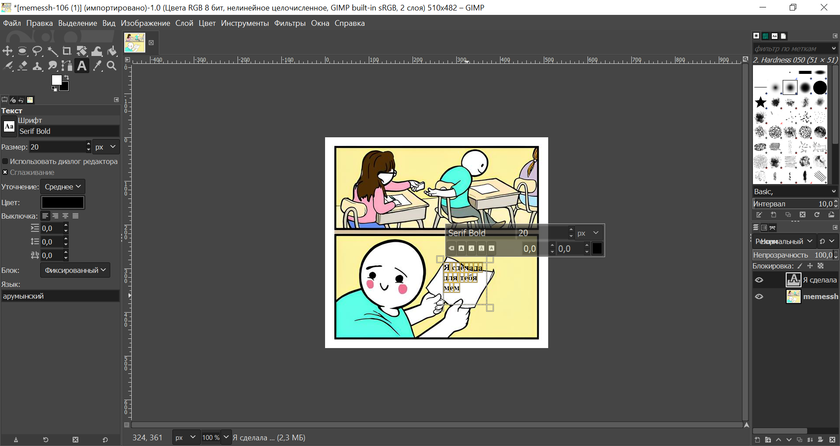Image resolution: width=840 pixels, height=446 pixels.
Task: Open the 'Инструменты' menu
Action: [245, 23]
